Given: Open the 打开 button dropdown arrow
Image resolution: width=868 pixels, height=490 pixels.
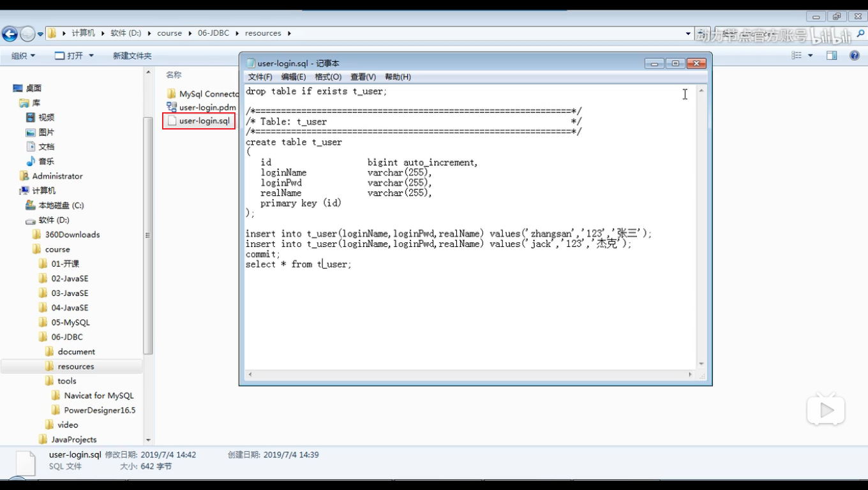Looking at the screenshot, I should [x=91, y=56].
